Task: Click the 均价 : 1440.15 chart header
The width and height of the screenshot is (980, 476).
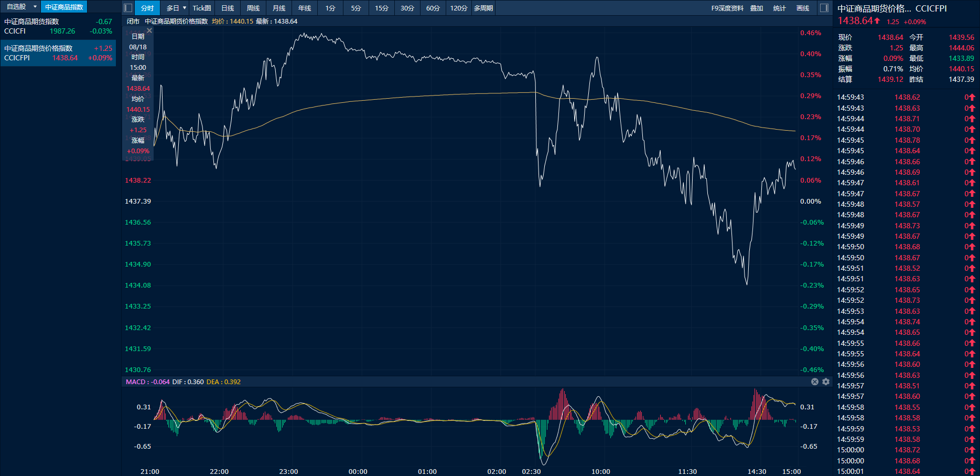Action: (x=232, y=22)
